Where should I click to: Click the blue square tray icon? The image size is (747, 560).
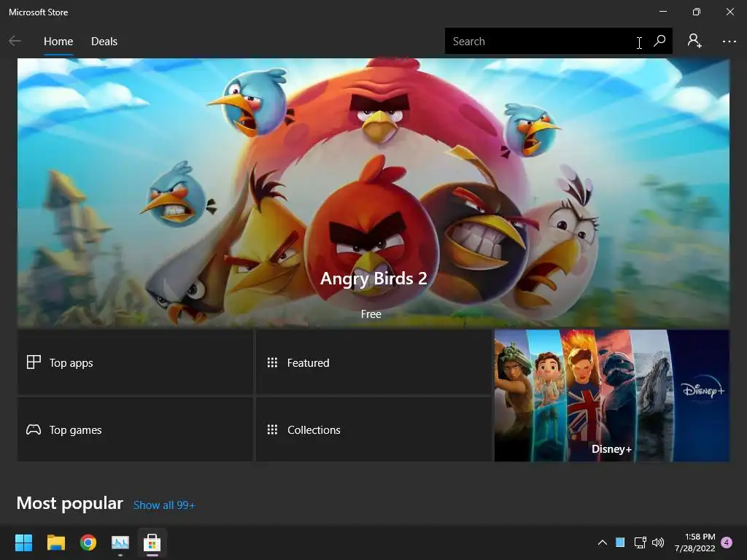[x=620, y=542]
